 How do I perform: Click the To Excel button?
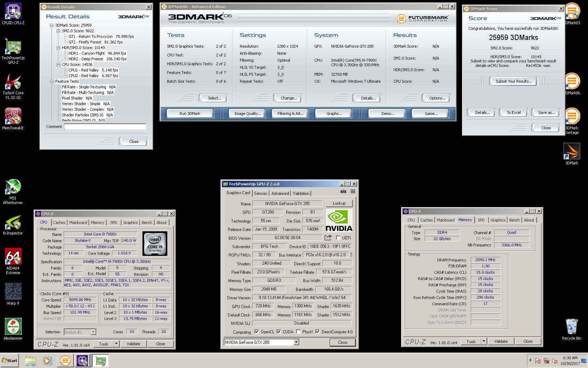514,113
